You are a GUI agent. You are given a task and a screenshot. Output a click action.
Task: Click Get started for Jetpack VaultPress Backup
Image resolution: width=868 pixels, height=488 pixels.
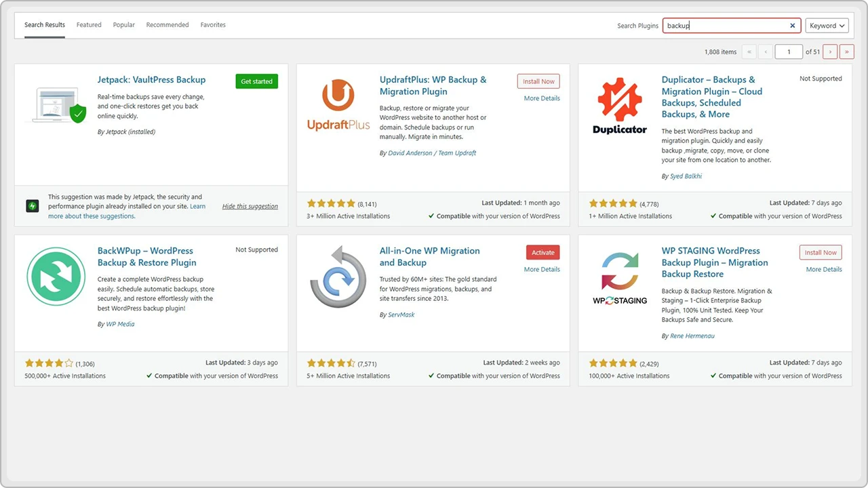pyautogui.click(x=256, y=81)
